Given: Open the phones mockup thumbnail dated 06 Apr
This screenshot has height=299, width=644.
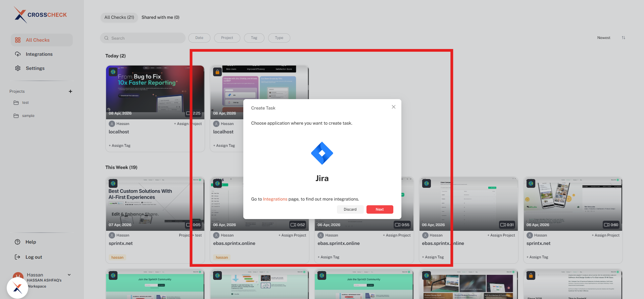Looking at the screenshot, I should pos(573,204).
